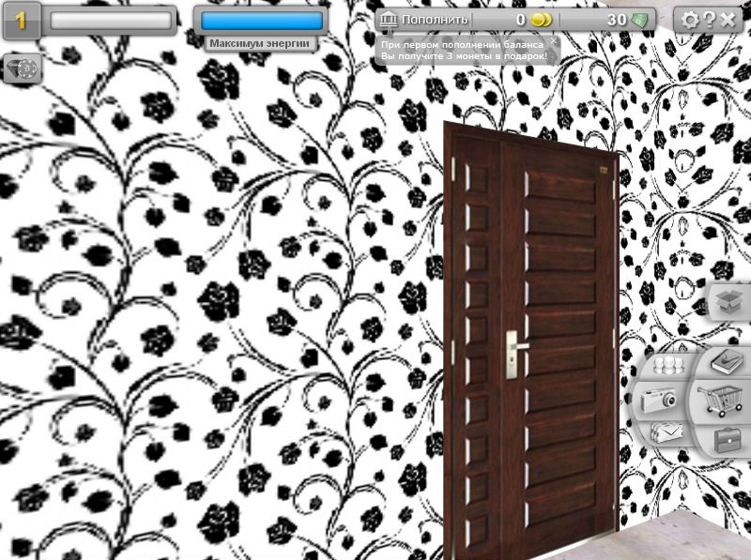Click the gold coins icon
Image resolution: width=751 pixels, height=560 pixels.
(542, 20)
